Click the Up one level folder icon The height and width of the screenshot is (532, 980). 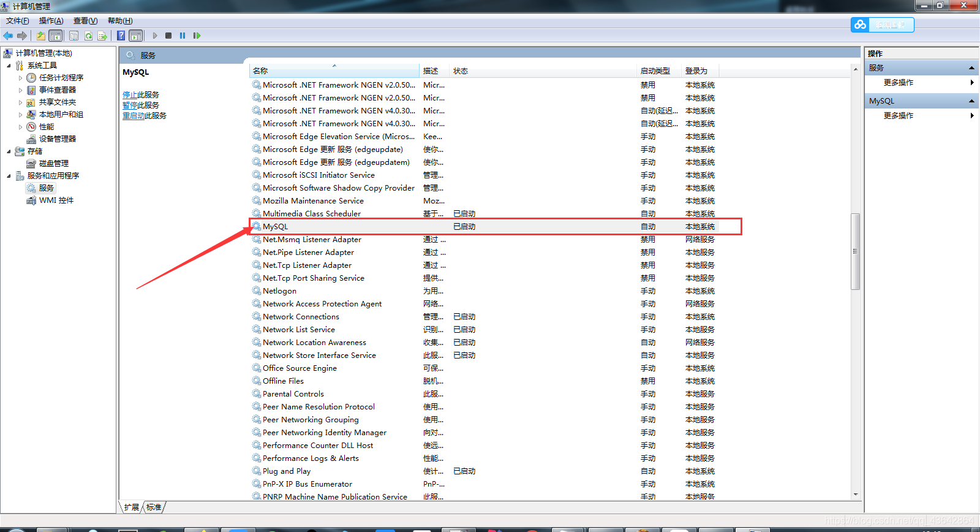coord(40,36)
